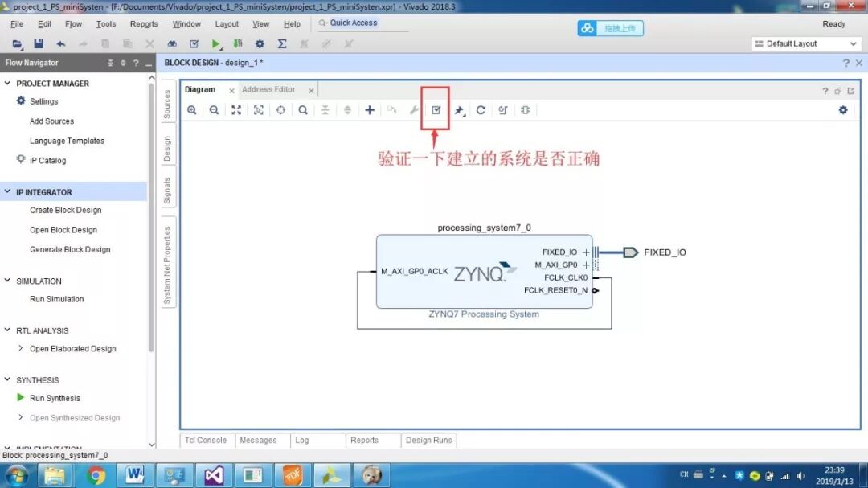
Task: Open the Reports menu
Action: point(144,24)
